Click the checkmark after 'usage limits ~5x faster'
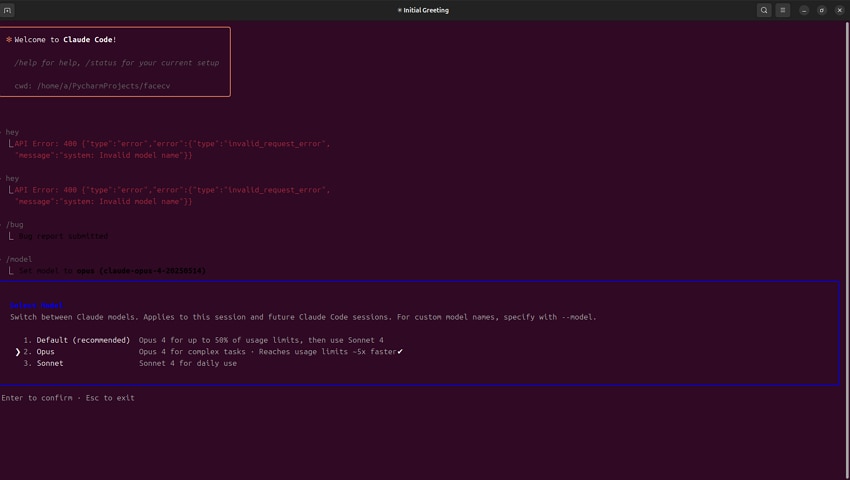This screenshot has width=850, height=480. (x=400, y=351)
